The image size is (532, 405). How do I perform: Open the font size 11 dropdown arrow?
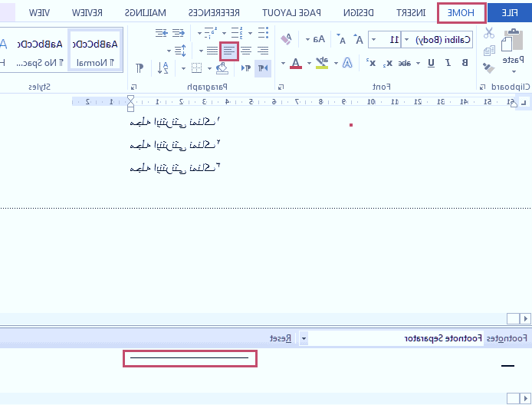click(373, 40)
